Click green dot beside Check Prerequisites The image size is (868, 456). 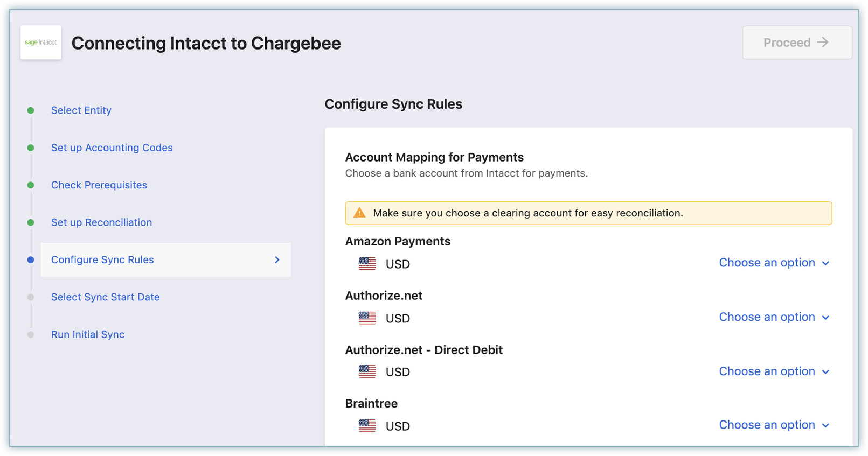[31, 185]
